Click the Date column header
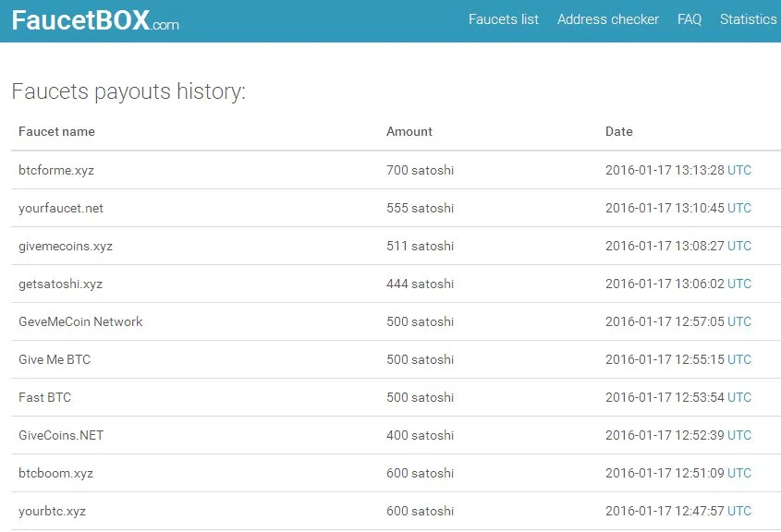This screenshot has width=781, height=532. [x=619, y=131]
